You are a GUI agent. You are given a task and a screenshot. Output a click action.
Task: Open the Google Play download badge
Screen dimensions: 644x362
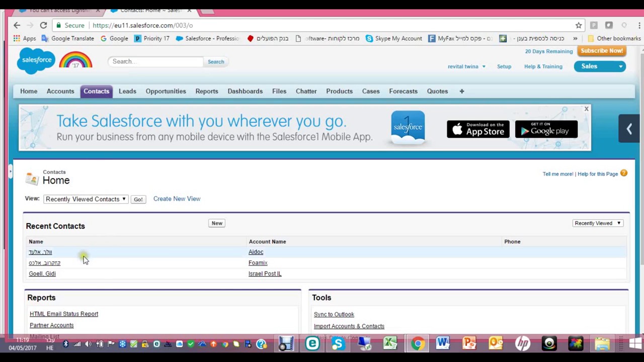click(x=546, y=129)
